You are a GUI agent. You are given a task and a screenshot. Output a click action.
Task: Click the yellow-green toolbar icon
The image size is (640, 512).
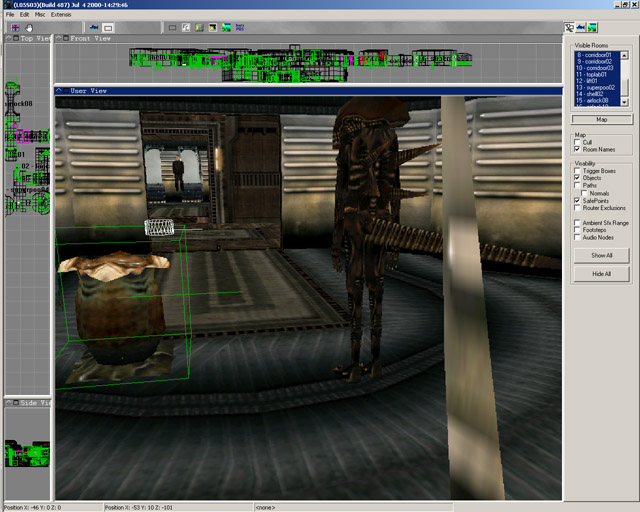(199, 28)
